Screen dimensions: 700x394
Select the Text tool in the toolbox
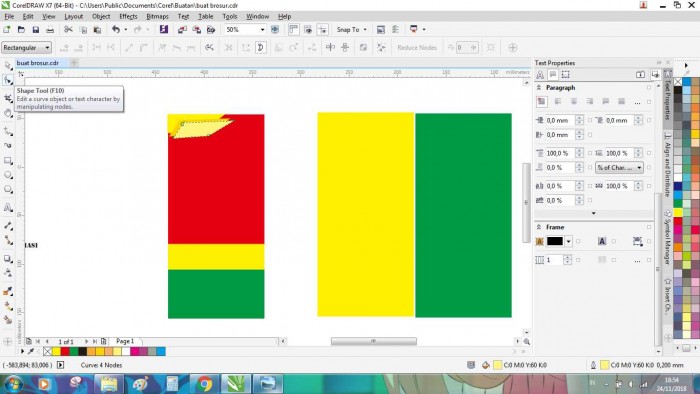[8, 207]
